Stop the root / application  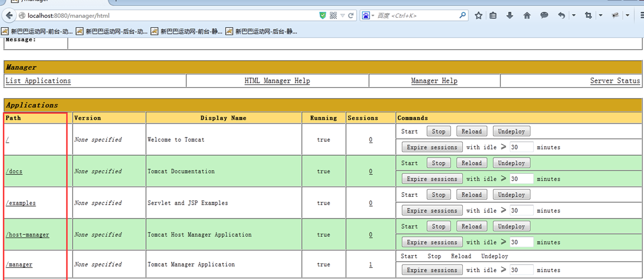tap(439, 131)
